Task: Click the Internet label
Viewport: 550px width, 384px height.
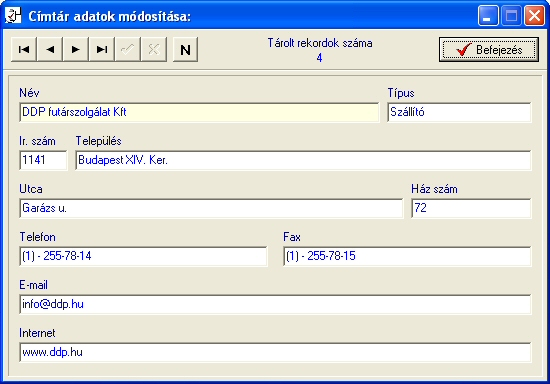Action: (x=37, y=333)
